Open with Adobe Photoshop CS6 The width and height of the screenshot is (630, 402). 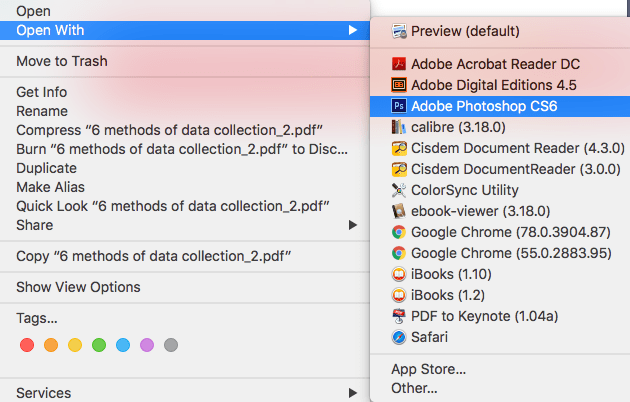(x=500, y=106)
